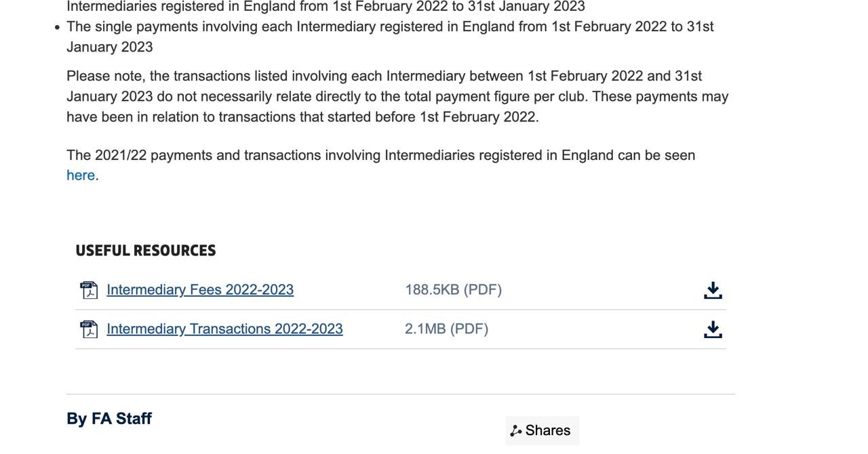
Task: Download the Intermediary Fees 2022-2023 file
Action: [x=713, y=290]
